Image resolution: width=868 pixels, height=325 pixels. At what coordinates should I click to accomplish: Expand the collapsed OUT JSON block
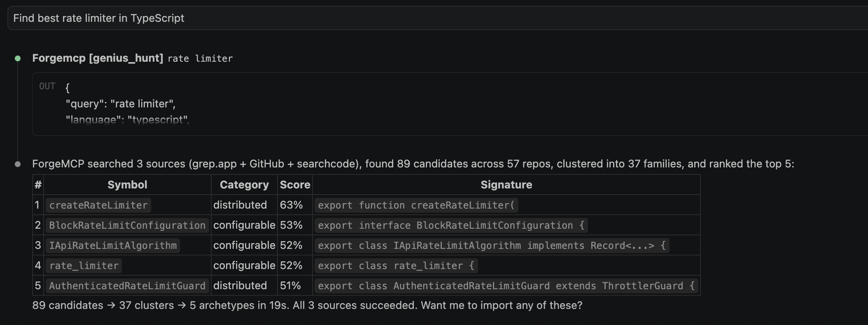[x=450, y=104]
